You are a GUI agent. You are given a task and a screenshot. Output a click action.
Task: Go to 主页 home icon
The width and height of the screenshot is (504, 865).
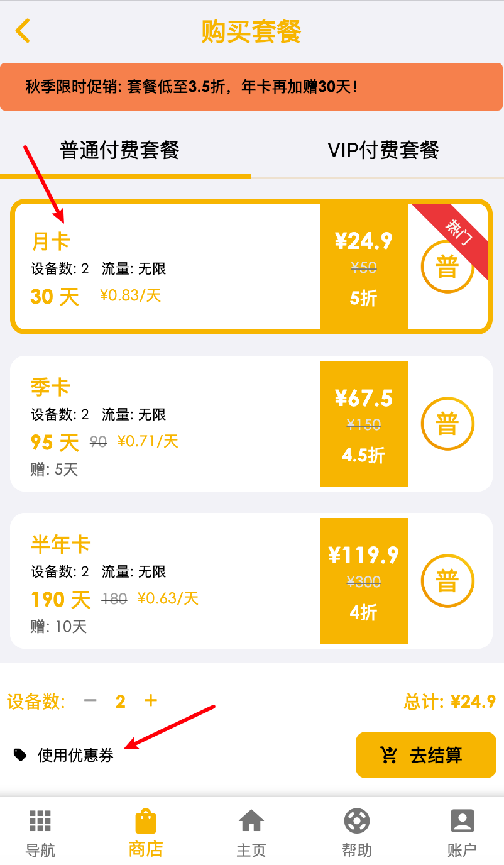pos(251,822)
